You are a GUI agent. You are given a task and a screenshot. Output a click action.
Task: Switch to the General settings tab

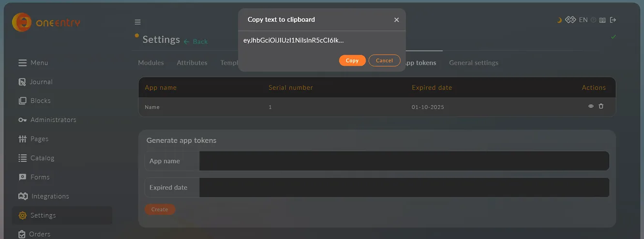[x=474, y=63]
